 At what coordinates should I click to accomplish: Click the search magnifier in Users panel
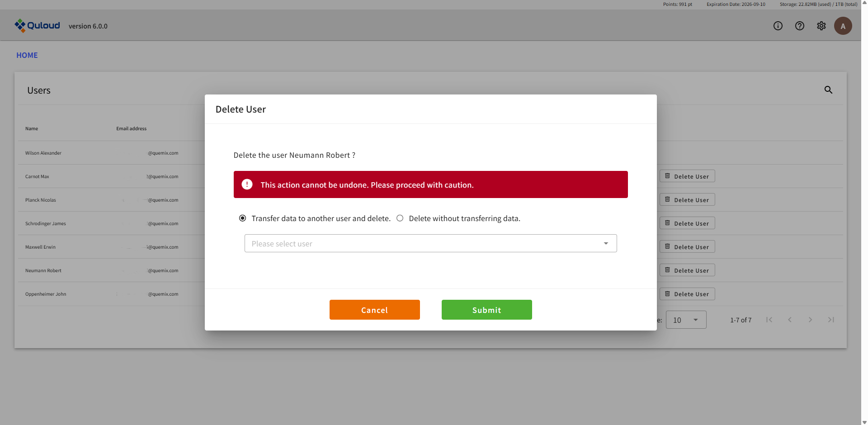pyautogui.click(x=828, y=90)
